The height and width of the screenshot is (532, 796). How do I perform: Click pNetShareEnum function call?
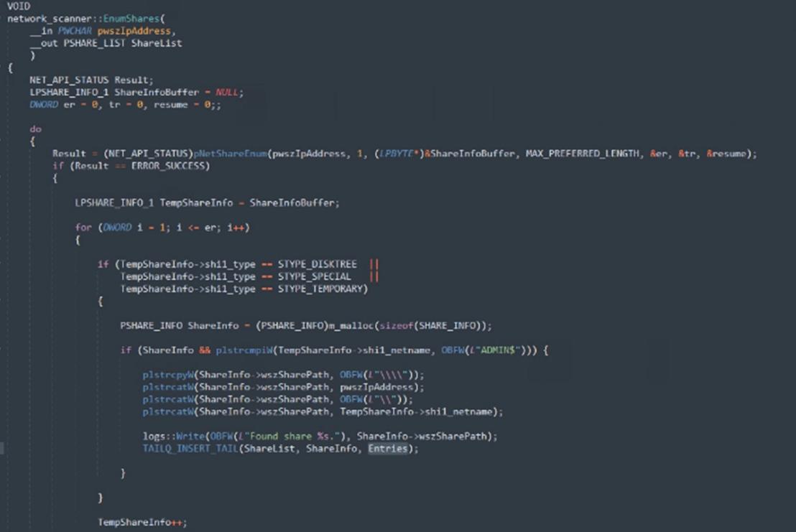[231, 154]
